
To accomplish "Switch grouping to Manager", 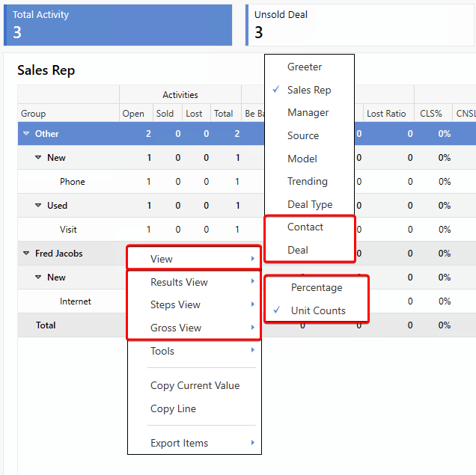I will [308, 112].
